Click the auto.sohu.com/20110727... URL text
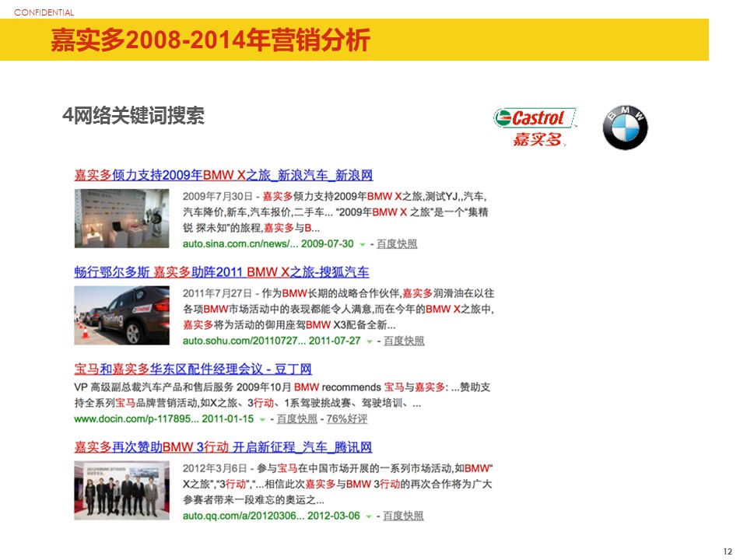This screenshot has height=560, width=747. (243, 341)
